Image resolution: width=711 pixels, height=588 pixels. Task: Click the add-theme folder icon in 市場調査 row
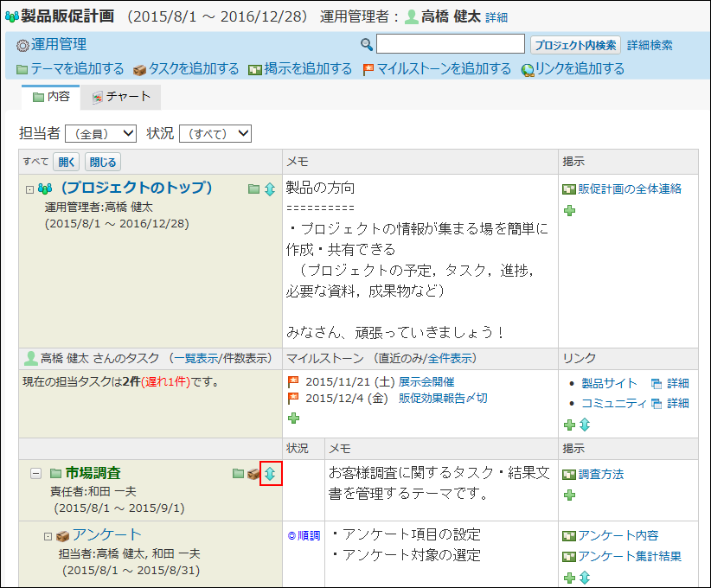coord(239,474)
